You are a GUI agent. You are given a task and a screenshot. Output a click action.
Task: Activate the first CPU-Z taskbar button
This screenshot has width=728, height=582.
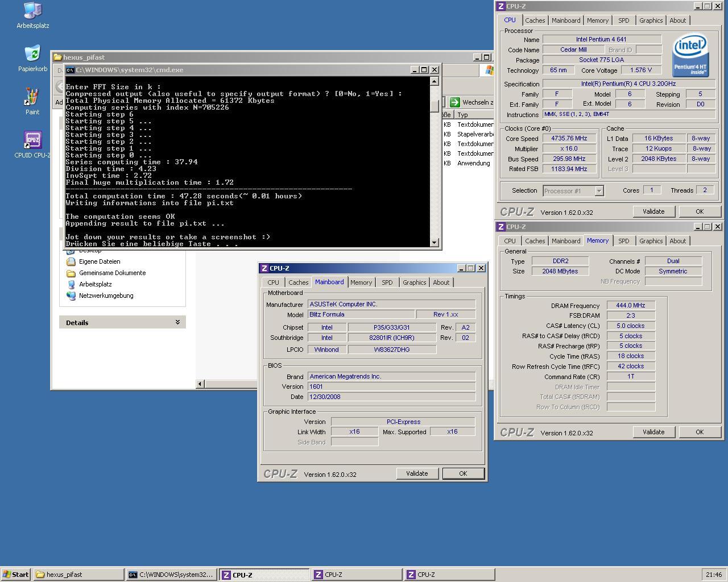point(264,575)
